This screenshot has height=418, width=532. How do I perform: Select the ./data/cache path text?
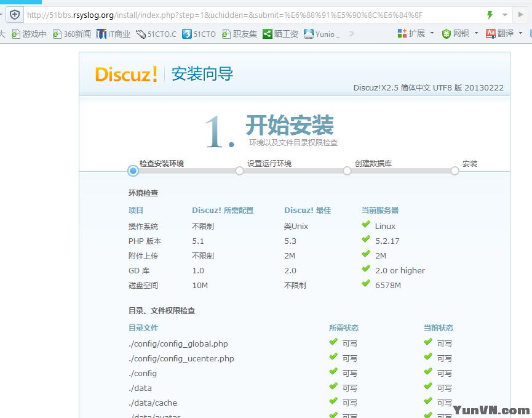pyautogui.click(x=153, y=403)
